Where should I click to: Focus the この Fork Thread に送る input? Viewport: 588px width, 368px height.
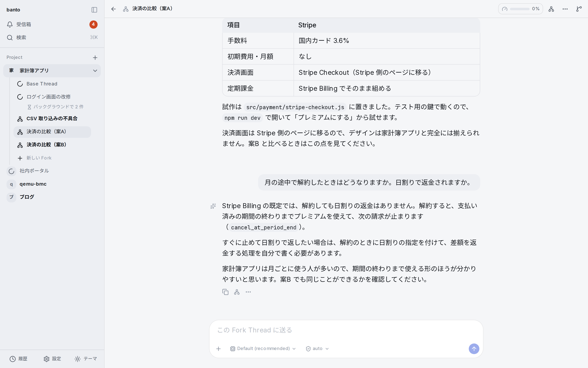point(346,330)
